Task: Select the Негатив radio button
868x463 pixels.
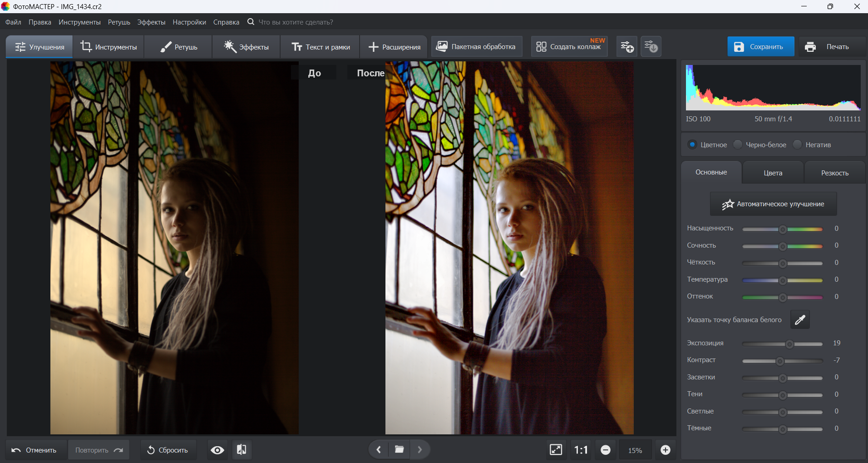Action: [x=798, y=144]
